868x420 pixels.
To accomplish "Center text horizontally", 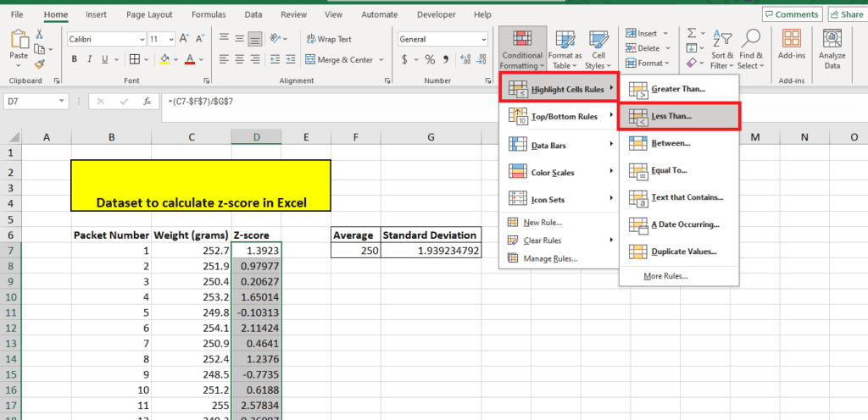I will pos(240,58).
